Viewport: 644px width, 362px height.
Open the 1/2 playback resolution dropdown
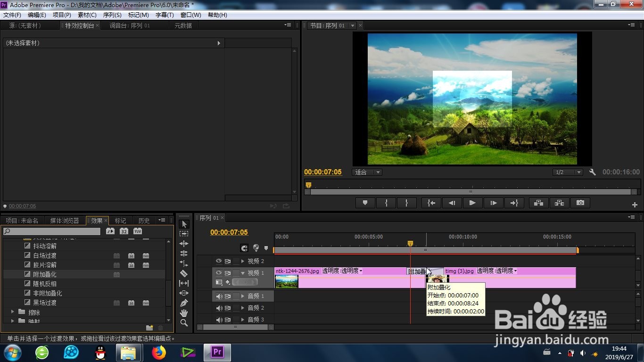click(x=568, y=172)
